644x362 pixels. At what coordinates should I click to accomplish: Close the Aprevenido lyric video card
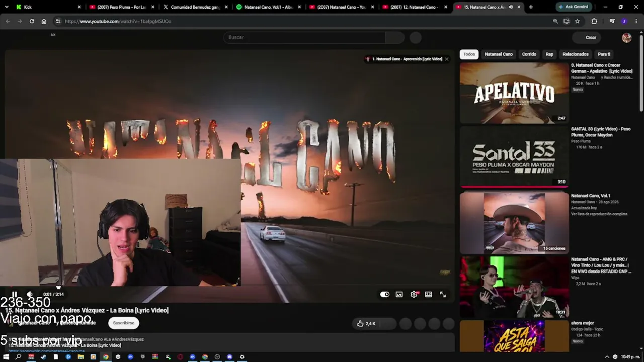pos(446,59)
